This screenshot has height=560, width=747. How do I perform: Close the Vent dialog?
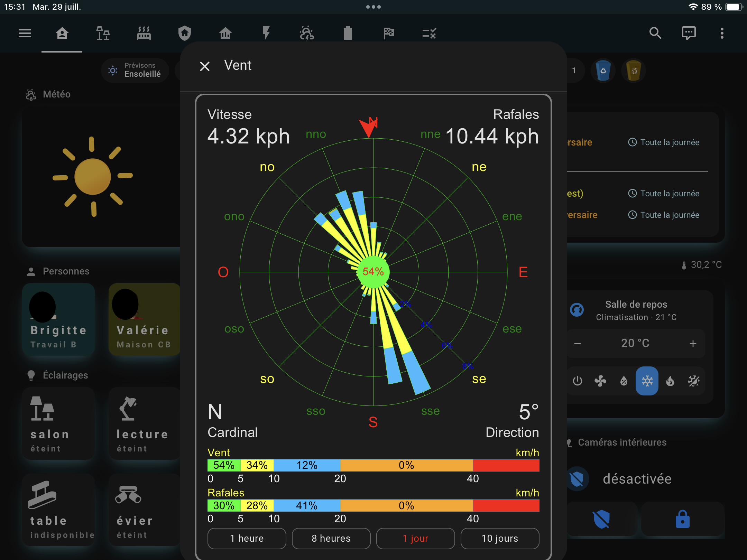tap(205, 66)
